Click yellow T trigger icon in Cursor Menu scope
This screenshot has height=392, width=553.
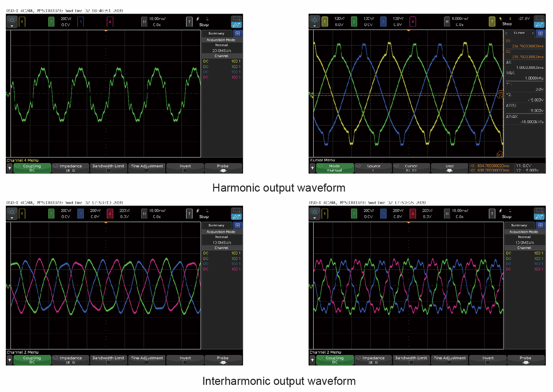492,22
